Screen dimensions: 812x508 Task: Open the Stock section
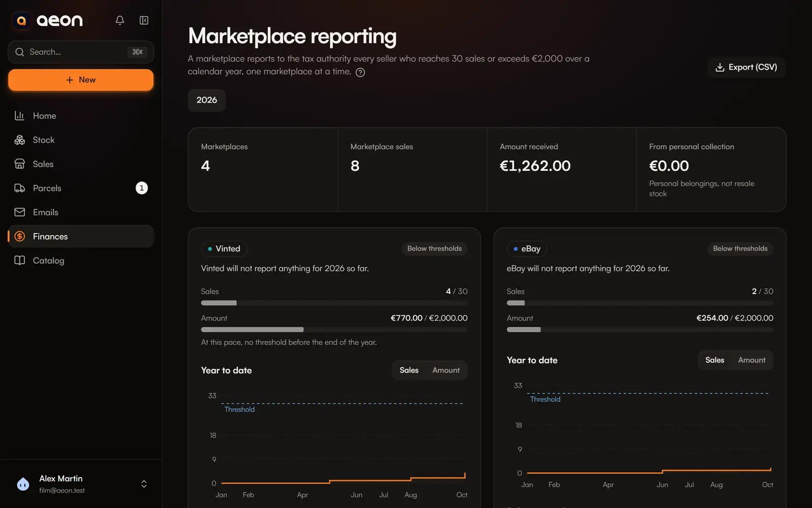81,140
